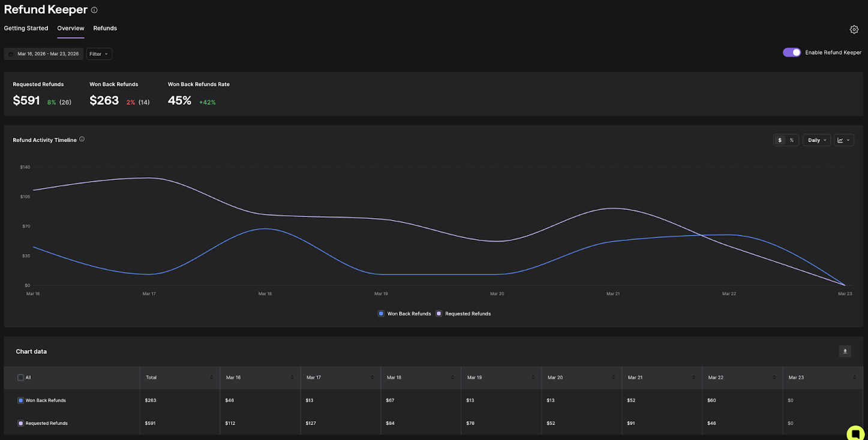868x440 pixels.
Task: Sort the Total column using its arrows
Action: coord(212,378)
